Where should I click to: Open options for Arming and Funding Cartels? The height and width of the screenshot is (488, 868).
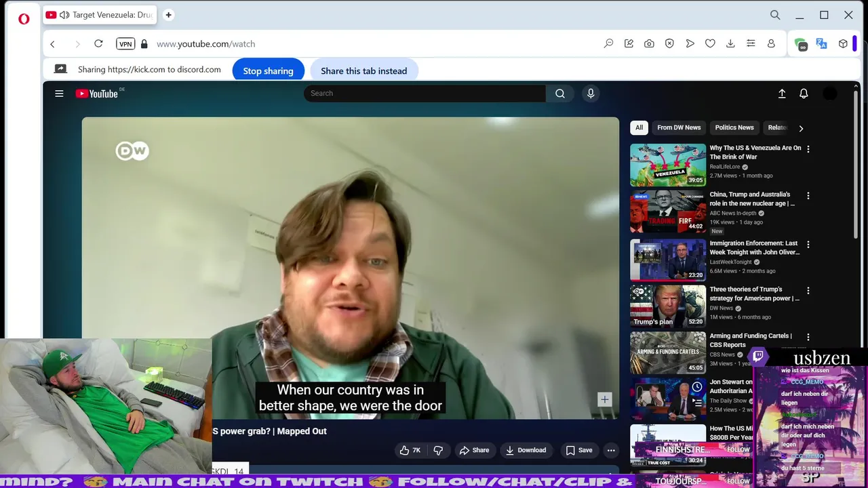coord(808,337)
